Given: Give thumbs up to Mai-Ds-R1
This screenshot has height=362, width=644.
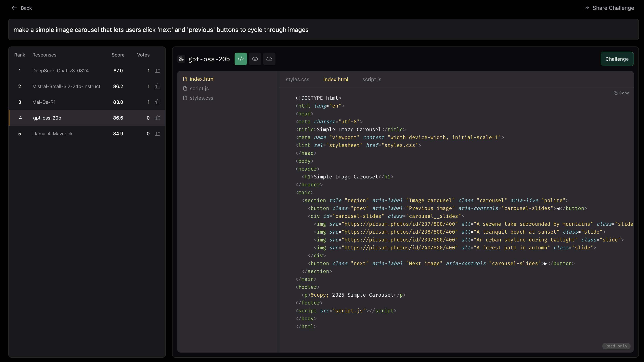Looking at the screenshot, I should pyautogui.click(x=158, y=102).
